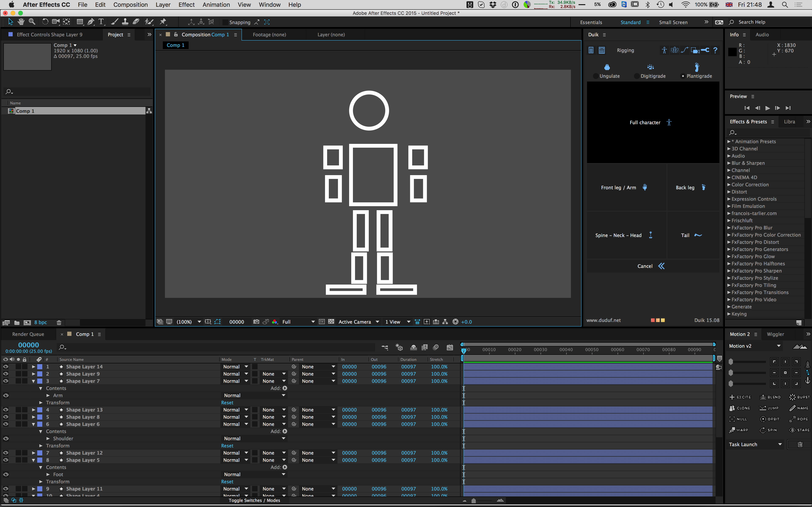Select the Plantigrade character type icon
Viewport: 812px width, 507px height.
[x=696, y=66]
